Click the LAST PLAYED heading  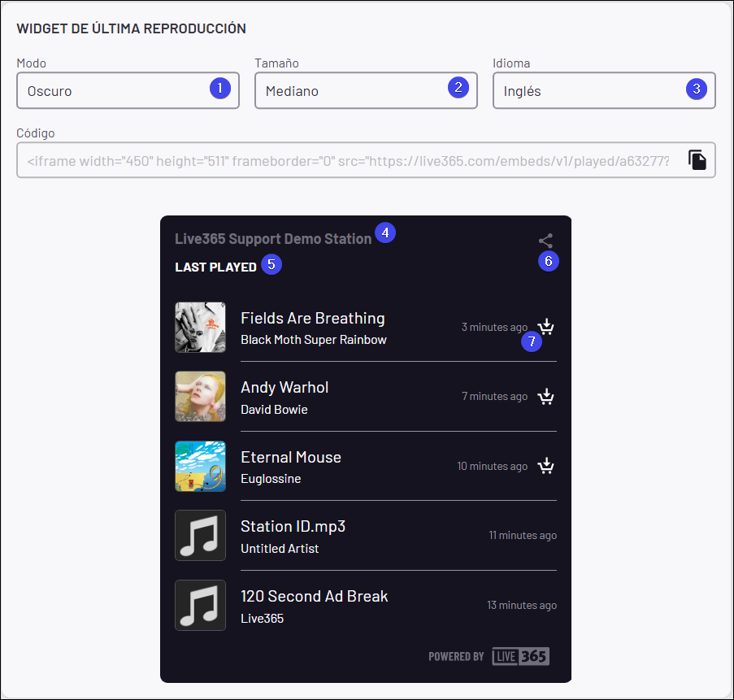(x=215, y=267)
